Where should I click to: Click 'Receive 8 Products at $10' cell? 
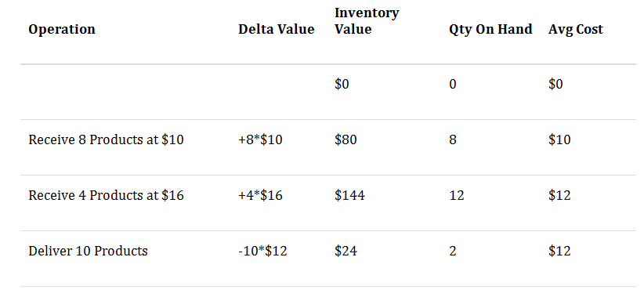tap(106, 139)
